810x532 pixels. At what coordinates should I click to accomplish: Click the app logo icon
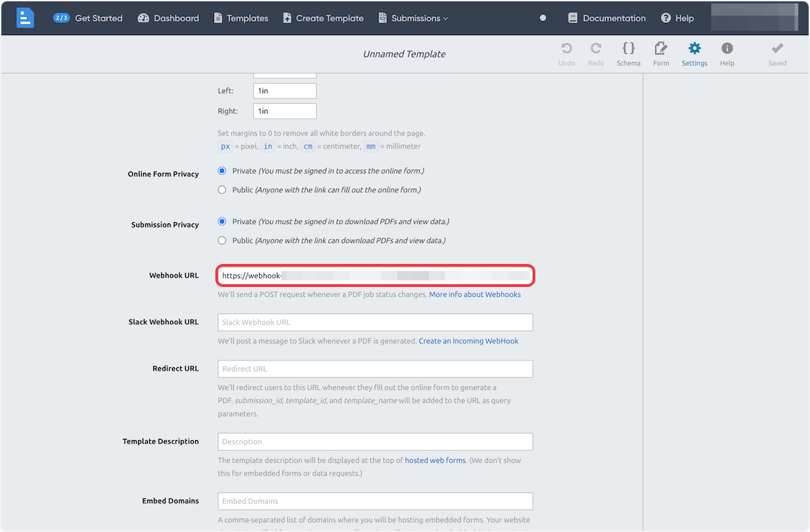pos(25,18)
